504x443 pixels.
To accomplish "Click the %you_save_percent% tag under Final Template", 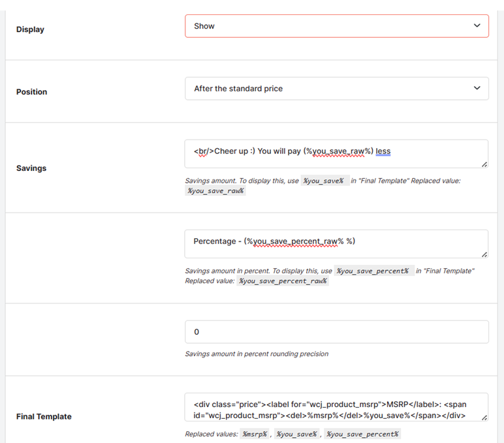I will [362, 435].
